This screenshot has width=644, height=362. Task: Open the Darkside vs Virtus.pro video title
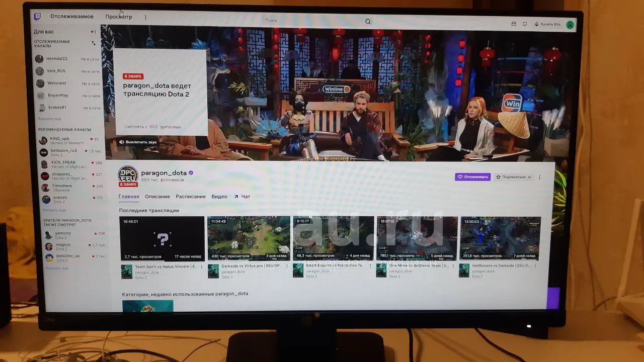pyautogui.click(x=252, y=266)
